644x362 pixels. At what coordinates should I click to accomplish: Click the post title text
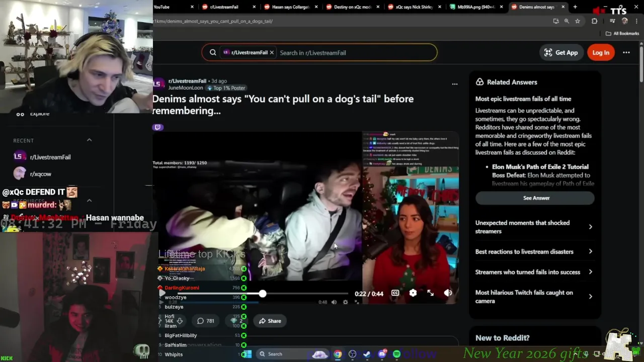click(x=283, y=105)
